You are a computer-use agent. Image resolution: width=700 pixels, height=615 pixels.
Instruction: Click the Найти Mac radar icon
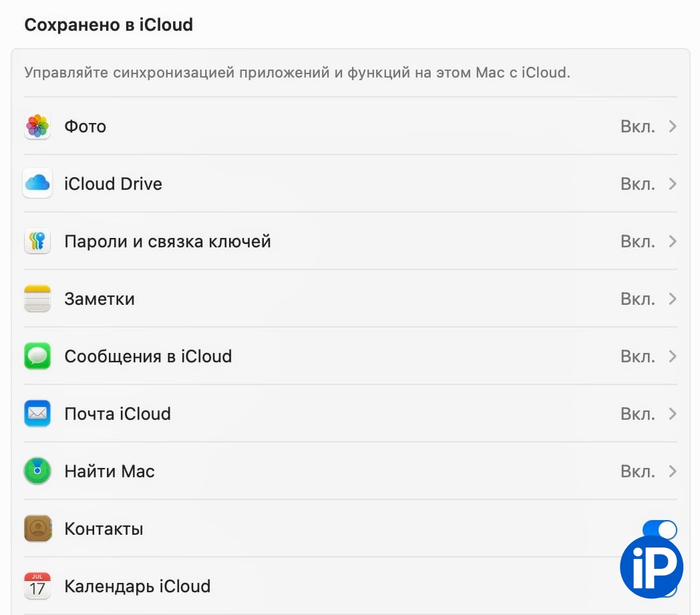pos(37,471)
